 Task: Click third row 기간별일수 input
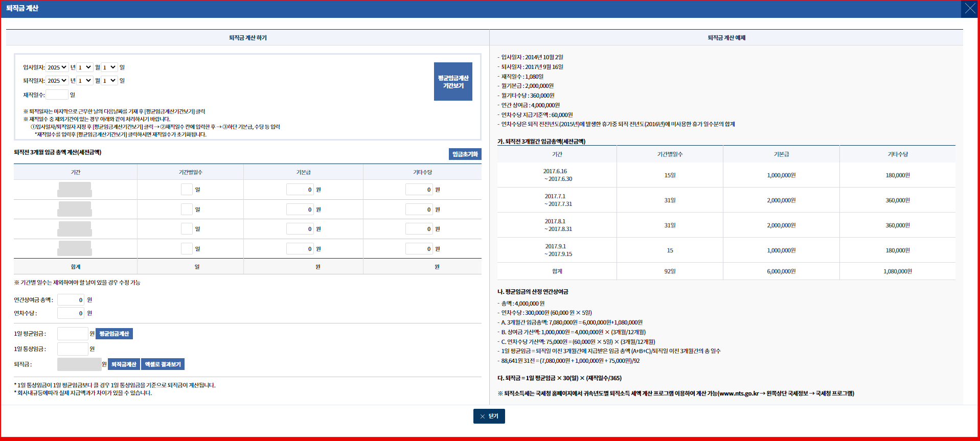(187, 229)
